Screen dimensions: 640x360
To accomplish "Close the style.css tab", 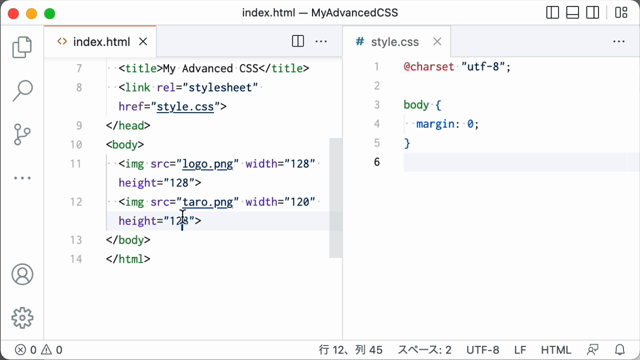I will point(437,42).
